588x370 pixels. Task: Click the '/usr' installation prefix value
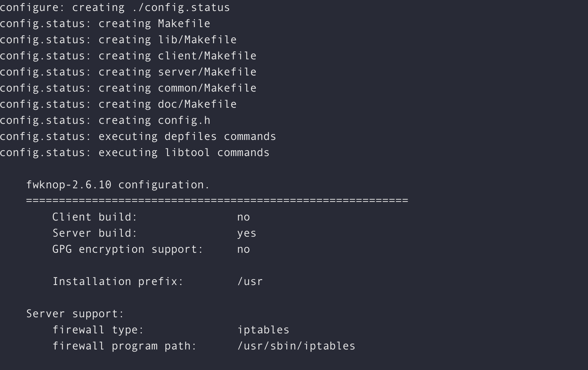(250, 281)
